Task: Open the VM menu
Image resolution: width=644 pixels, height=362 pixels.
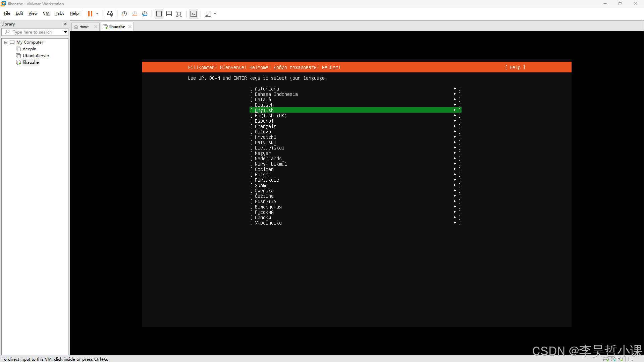Action: point(46,13)
